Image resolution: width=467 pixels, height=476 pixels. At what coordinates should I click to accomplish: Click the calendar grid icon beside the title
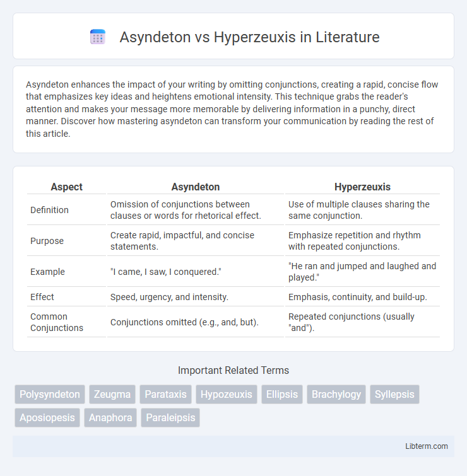98,37
